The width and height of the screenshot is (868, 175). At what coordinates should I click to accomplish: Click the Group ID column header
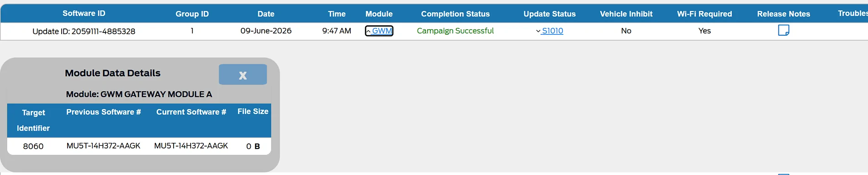tap(192, 14)
